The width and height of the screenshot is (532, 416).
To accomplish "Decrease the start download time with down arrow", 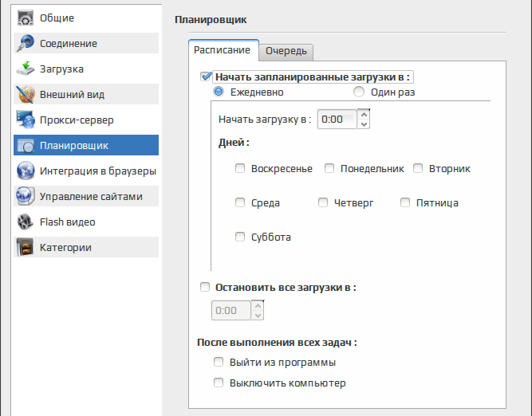I will [364, 124].
